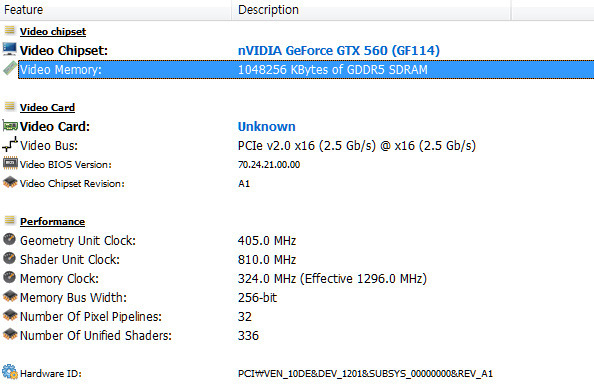Select the Video chipset section heading
The image size is (594, 387).
[53, 31]
